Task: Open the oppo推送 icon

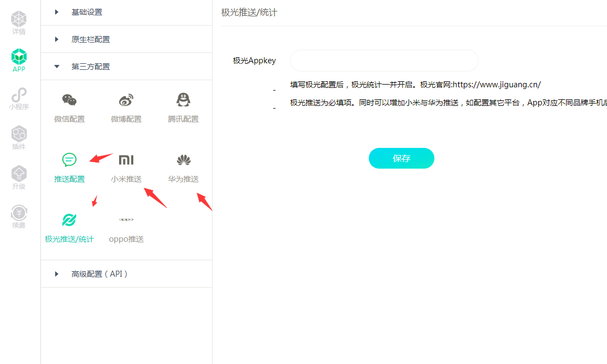Action: pyautogui.click(x=126, y=219)
